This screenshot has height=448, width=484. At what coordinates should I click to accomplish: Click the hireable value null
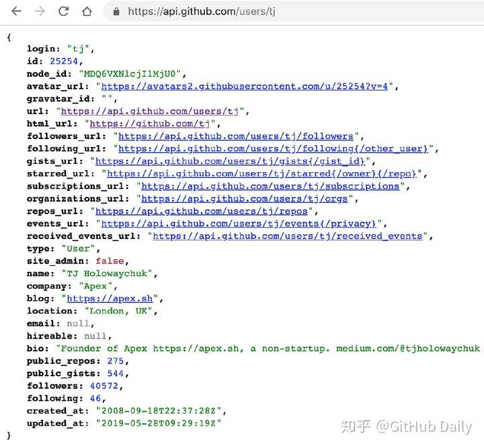95,336
